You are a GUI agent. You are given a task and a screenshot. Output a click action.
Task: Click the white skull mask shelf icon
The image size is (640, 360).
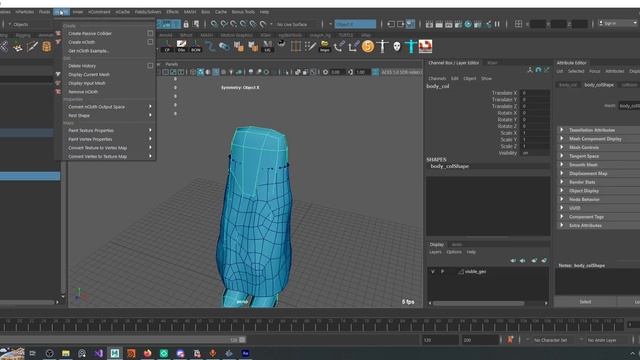pyautogui.click(x=397, y=47)
